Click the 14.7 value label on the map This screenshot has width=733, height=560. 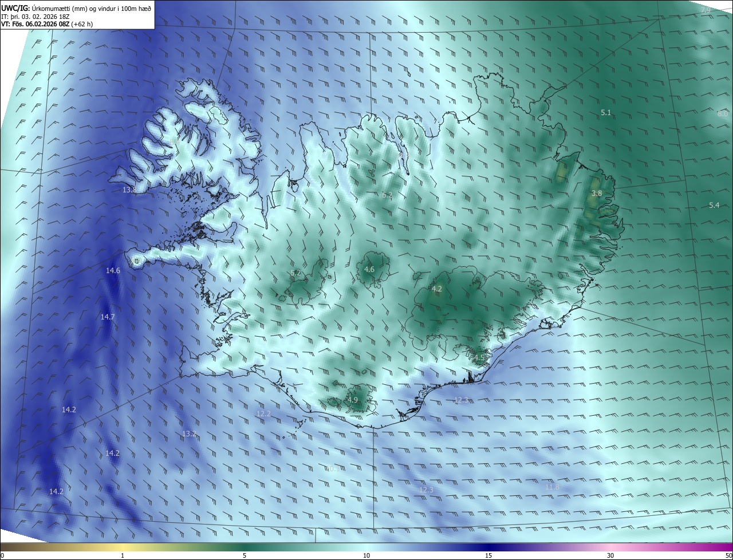pos(108,317)
